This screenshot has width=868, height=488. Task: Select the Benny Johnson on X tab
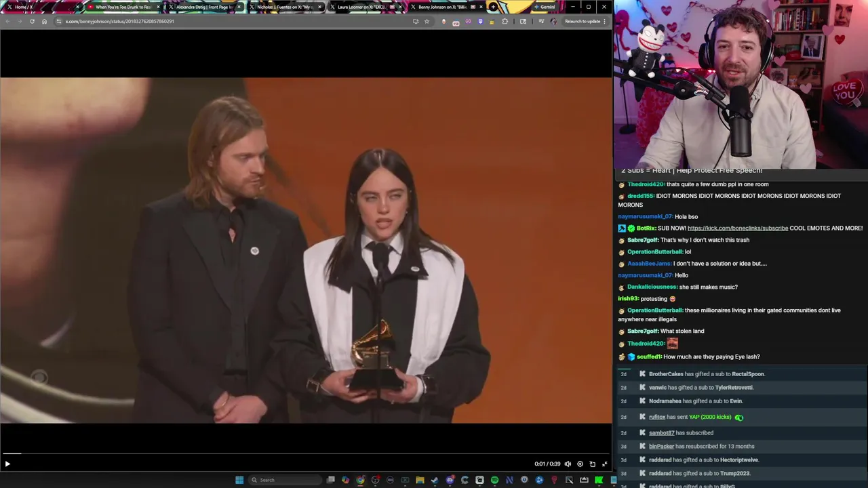tap(446, 7)
